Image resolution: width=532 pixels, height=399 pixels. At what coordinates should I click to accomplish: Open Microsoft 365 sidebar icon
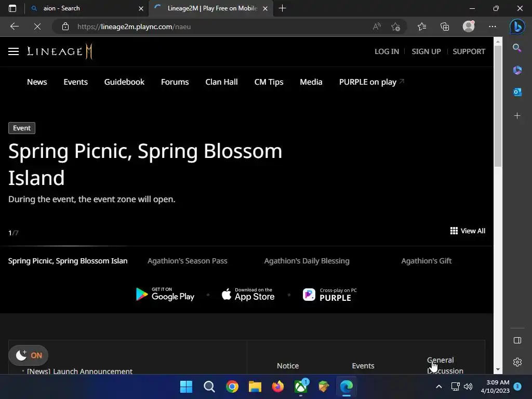(x=517, y=70)
